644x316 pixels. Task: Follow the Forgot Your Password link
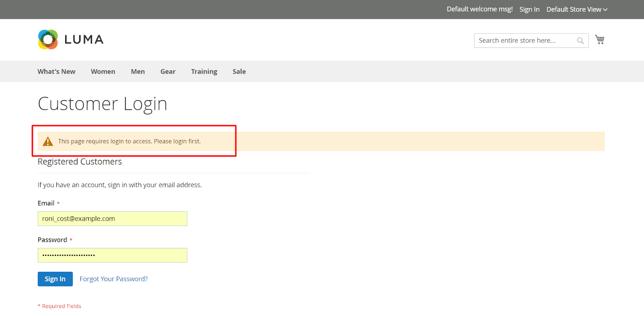114,279
